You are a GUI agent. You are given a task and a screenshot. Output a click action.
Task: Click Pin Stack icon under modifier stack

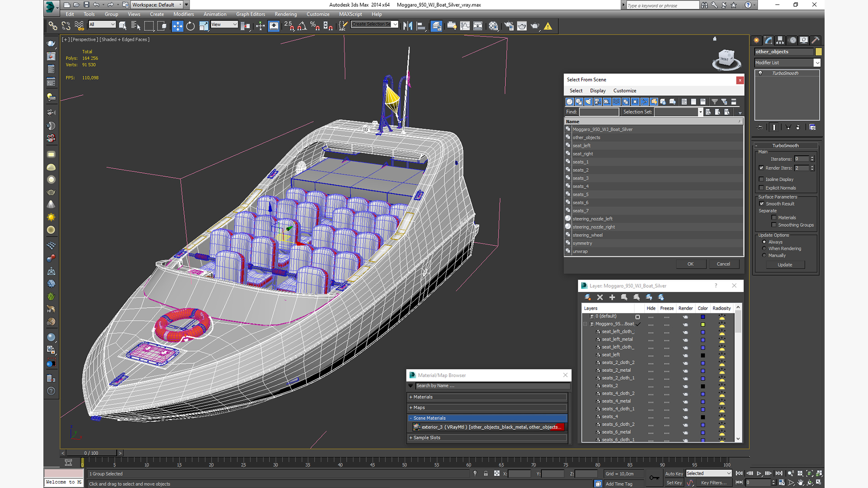(x=760, y=127)
